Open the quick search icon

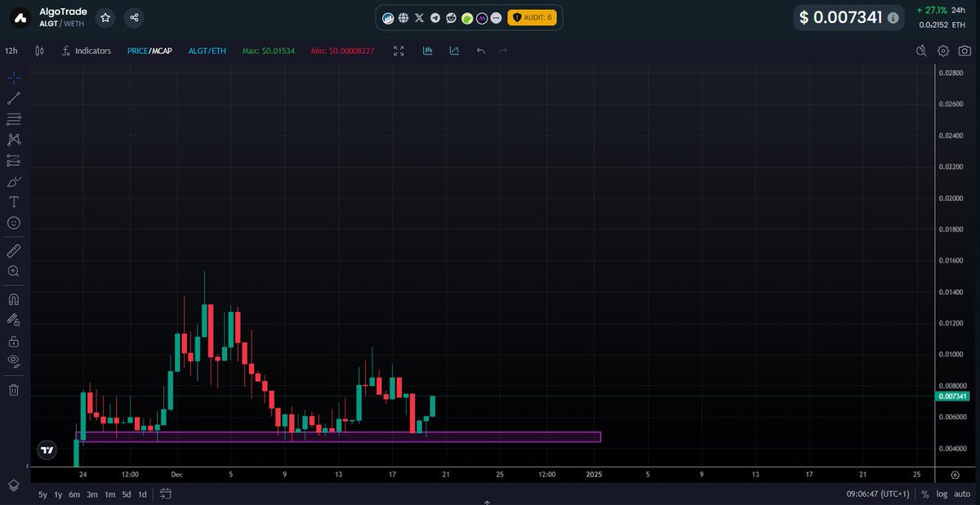pyautogui.click(x=922, y=51)
